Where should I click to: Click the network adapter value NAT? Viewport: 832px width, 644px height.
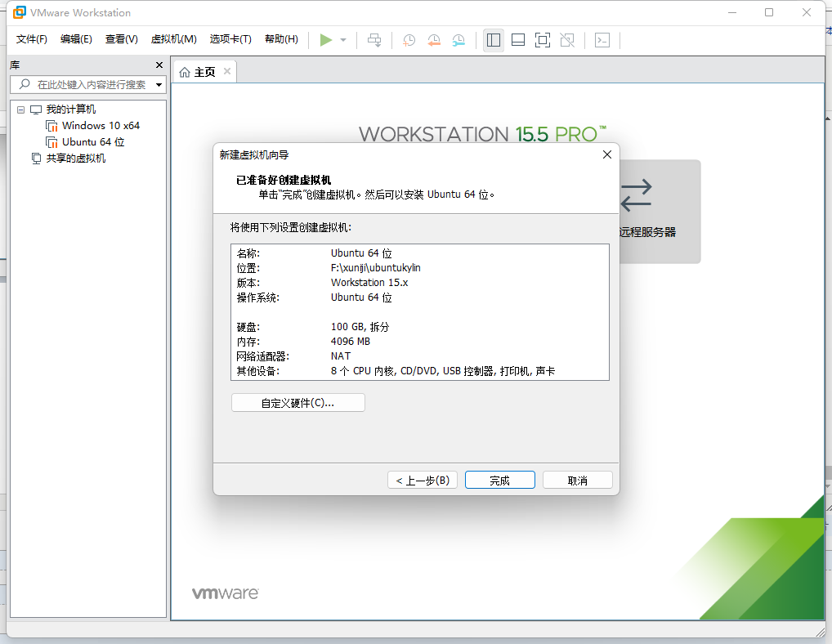pos(341,356)
